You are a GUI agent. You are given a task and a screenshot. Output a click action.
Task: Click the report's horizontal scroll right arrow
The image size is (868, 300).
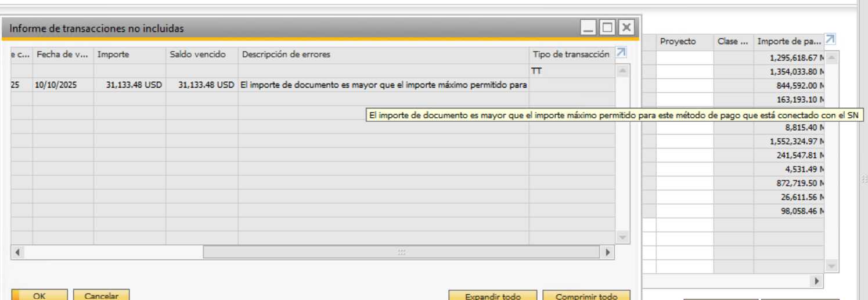click(607, 252)
